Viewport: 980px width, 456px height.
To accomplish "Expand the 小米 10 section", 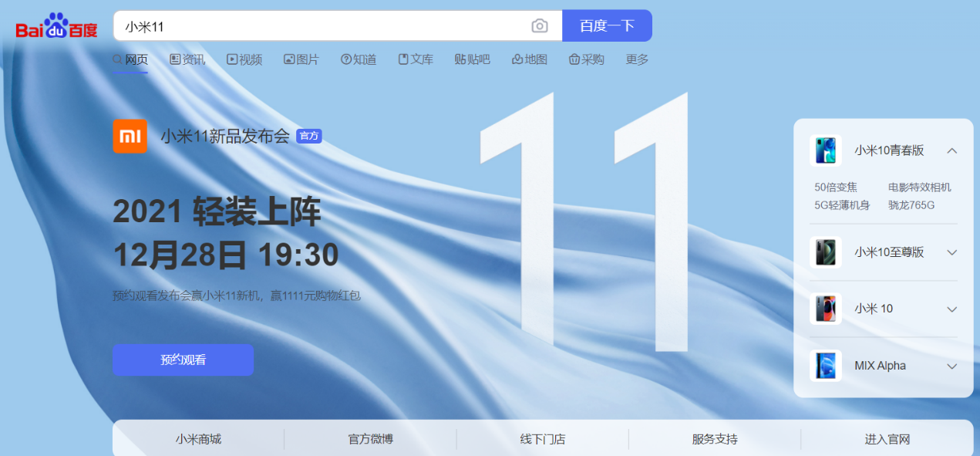I will tap(952, 309).
